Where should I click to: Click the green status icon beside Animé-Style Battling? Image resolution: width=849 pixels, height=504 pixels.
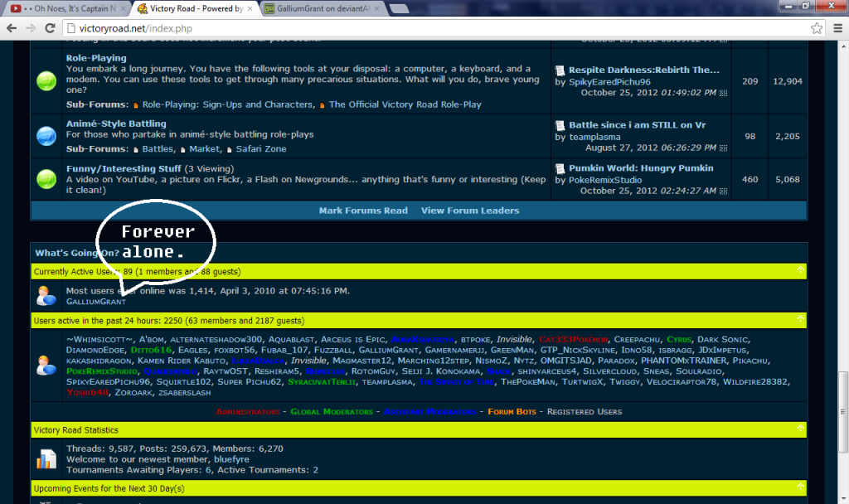click(46, 137)
